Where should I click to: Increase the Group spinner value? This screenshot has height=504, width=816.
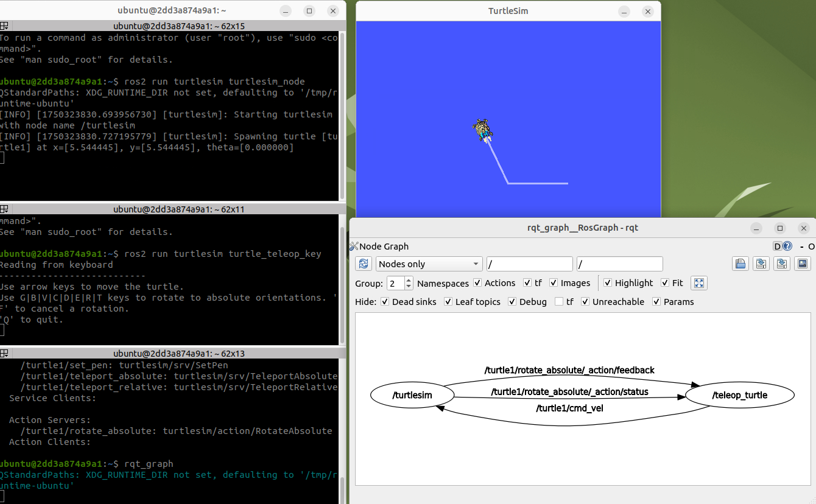pyautogui.click(x=408, y=280)
